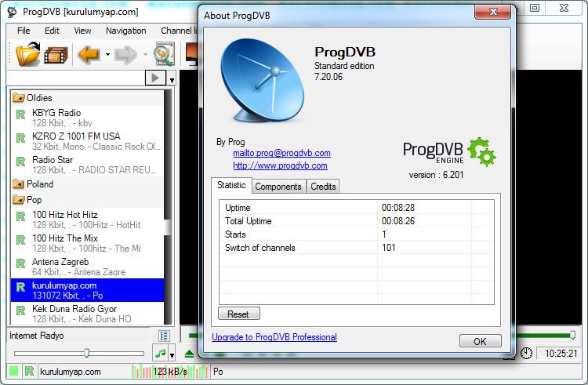The image size is (588, 385).
Task: Switch to the Components tab
Action: coord(278,187)
